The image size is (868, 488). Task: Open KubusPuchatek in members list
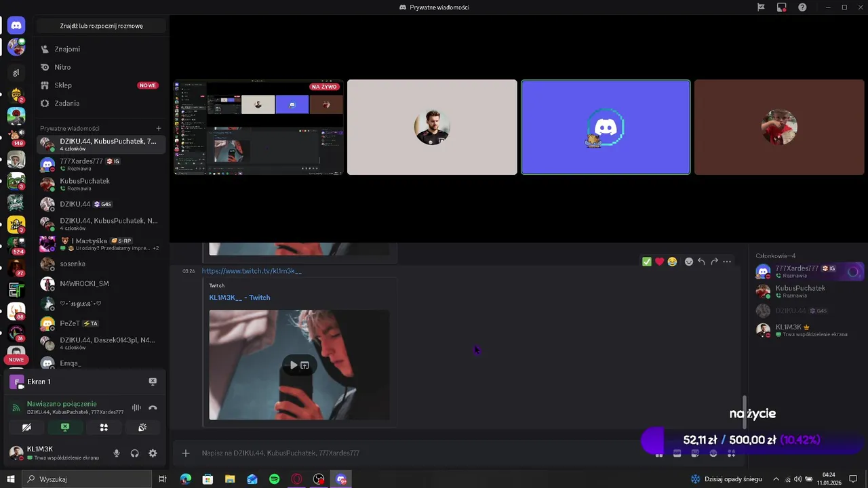pos(808,291)
